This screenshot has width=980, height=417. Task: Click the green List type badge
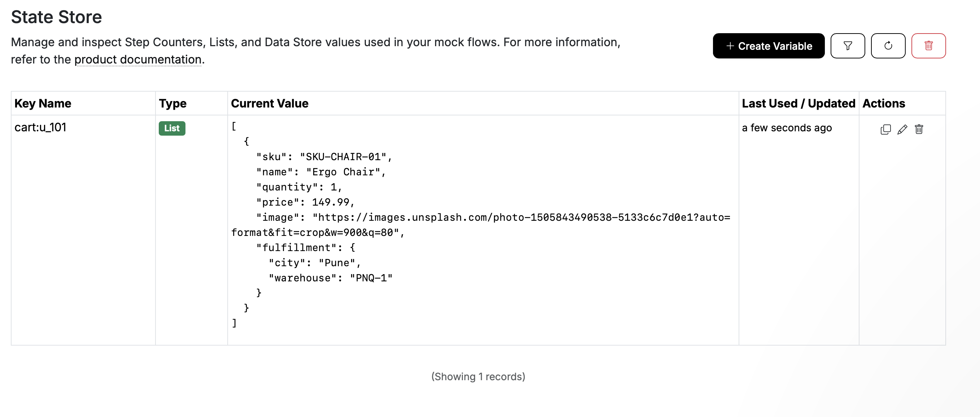[172, 128]
